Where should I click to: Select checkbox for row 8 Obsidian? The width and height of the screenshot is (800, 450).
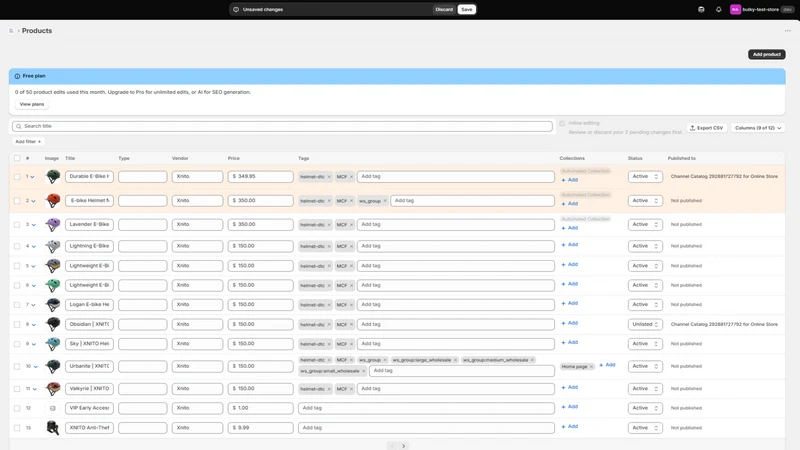click(x=17, y=324)
